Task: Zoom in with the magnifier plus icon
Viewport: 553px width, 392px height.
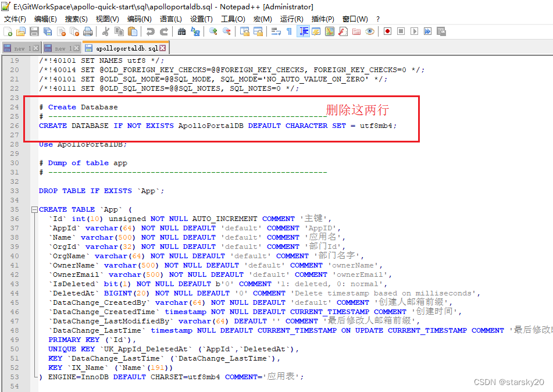Action: [213, 32]
